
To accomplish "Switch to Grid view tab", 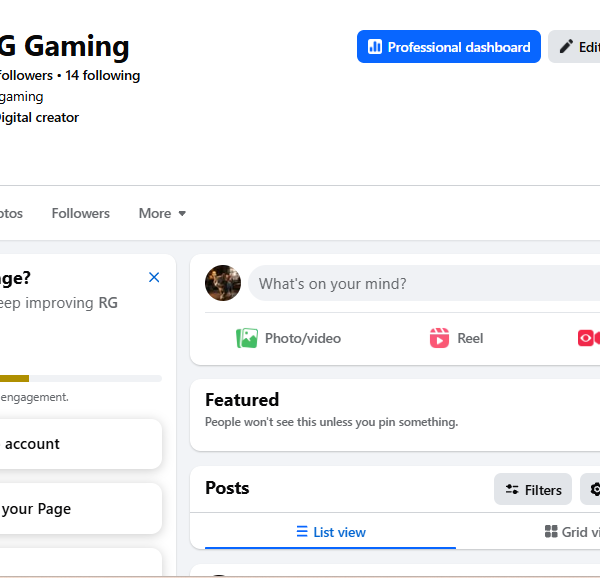I will [x=572, y=532].
